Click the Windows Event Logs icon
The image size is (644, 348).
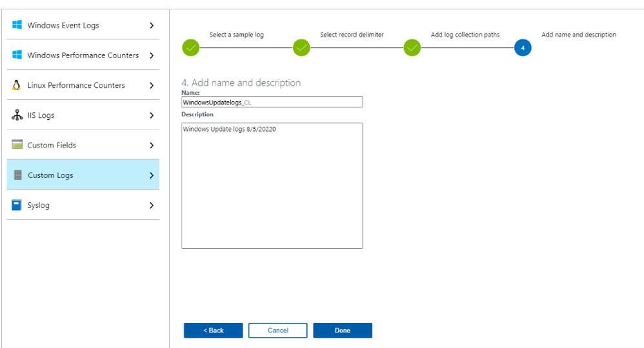17,24
